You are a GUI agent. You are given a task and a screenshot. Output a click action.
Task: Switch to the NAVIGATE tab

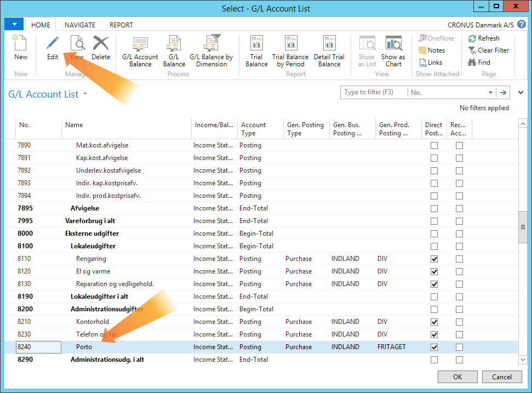tap(80, 25)
